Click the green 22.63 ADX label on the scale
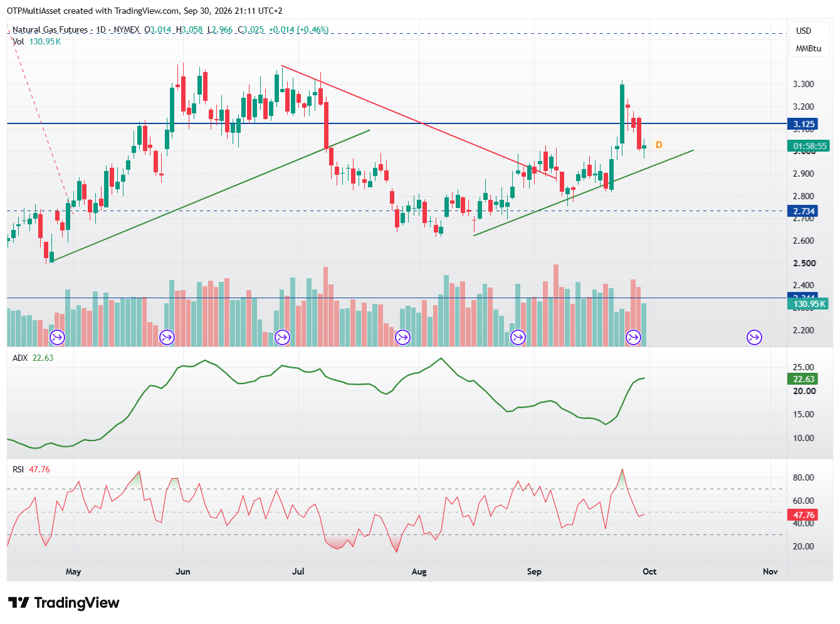Screen dimensions: 840x624 tap(804, 379)
